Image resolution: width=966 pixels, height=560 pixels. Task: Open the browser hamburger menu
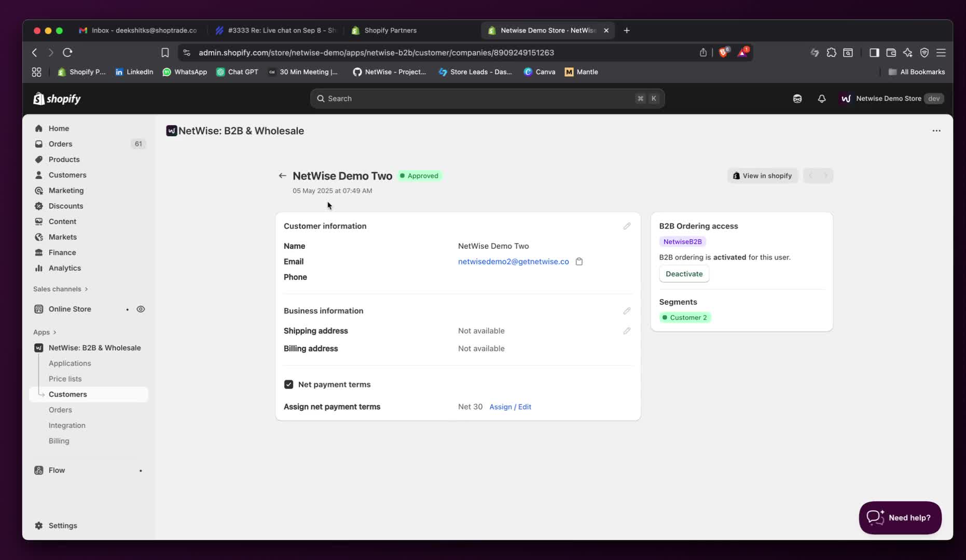941,52
